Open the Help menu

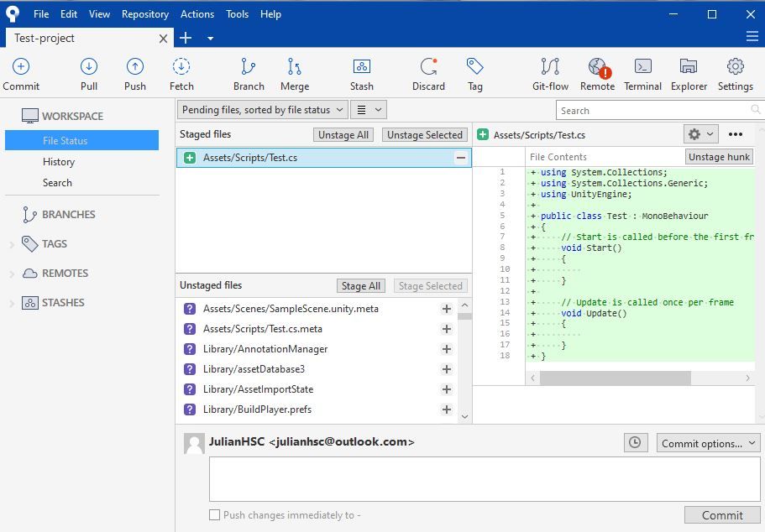[x=270, y=14]
